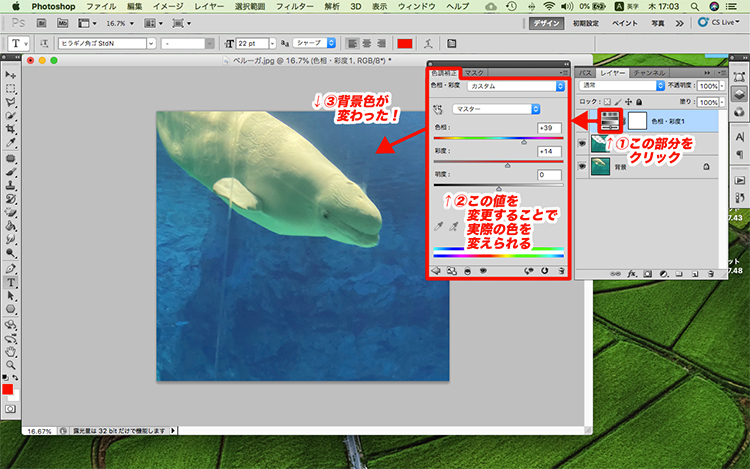Click the ペイント workspace button
The image size is (750, 469).
point(625,23)
